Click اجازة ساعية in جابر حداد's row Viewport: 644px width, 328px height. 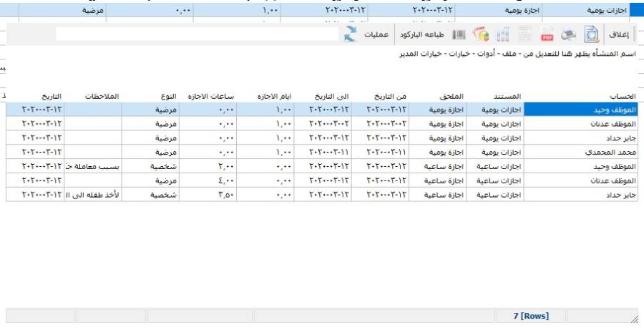point(438,196)
